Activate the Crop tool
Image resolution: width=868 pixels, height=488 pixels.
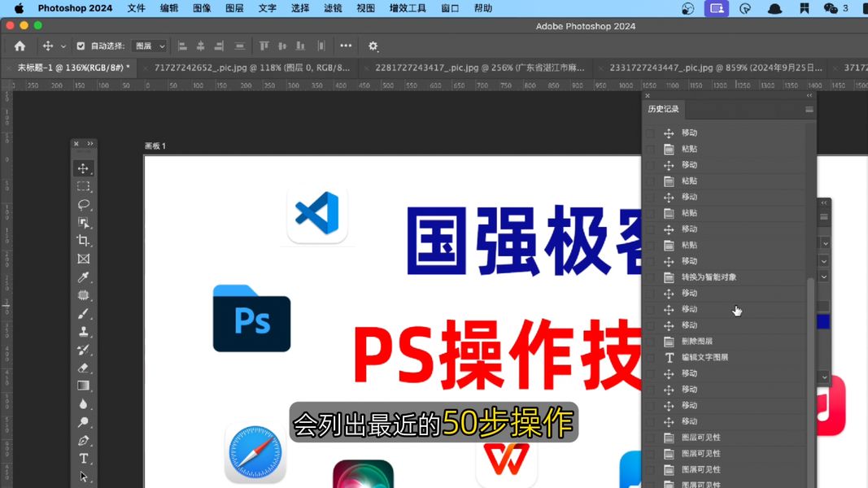point(83,241)
